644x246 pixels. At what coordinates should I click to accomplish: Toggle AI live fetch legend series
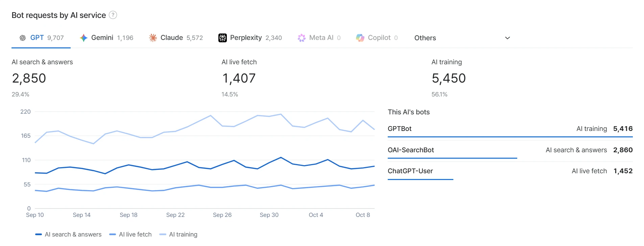click(x=130, y=234)
